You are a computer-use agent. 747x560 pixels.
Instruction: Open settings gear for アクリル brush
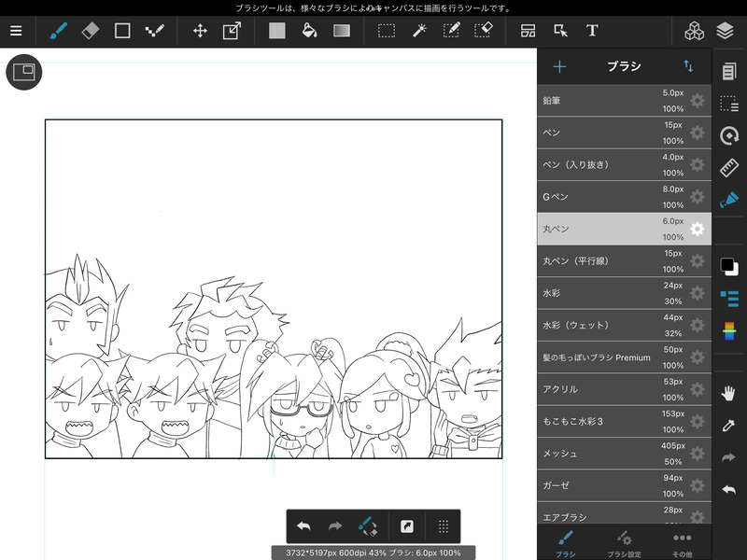(697, 389)
